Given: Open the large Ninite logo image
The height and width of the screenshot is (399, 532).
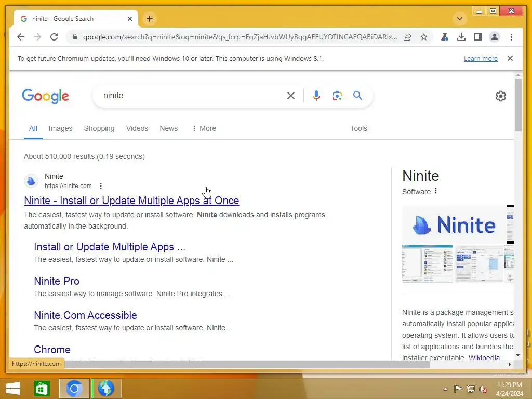Looking at the screenshot, I should point(454,225).
